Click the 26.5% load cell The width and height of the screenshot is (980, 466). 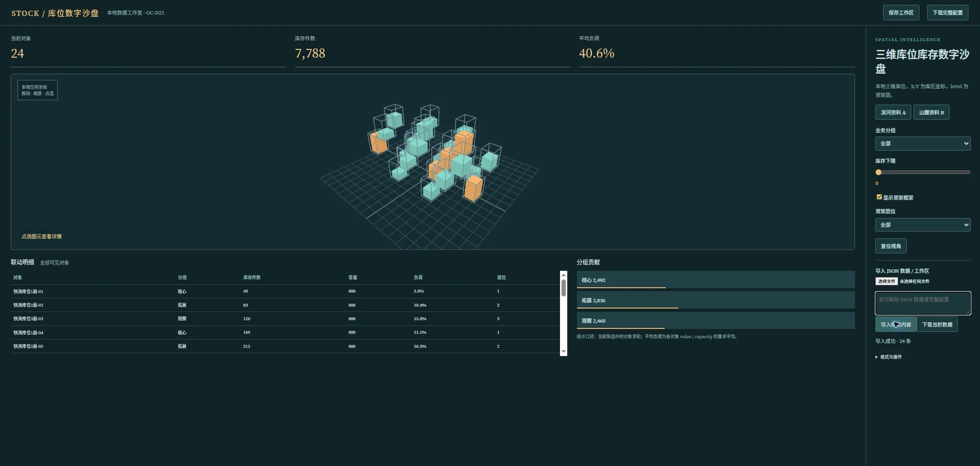click(420, 346)
